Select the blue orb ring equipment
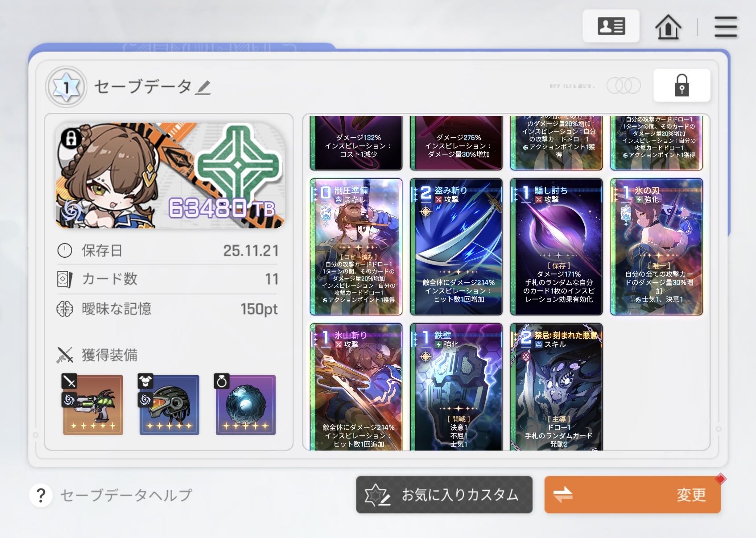The width and height of the screenshot is (756, 538). coord(245,405)
